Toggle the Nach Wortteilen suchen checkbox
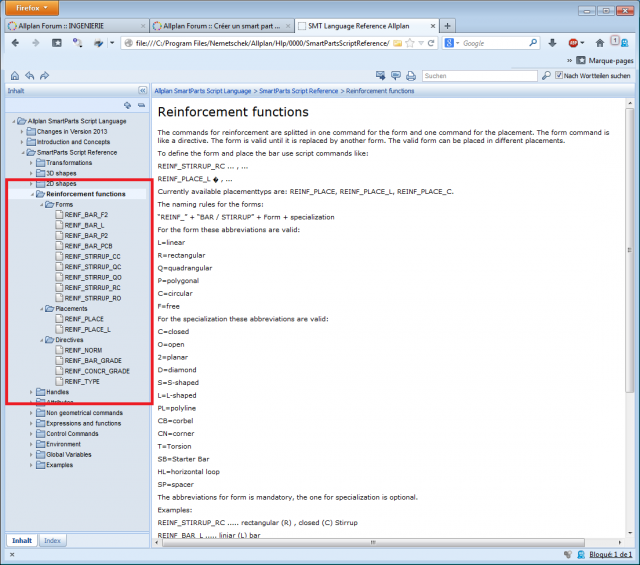The width and height of the screenshot is (640, 565). (x=559, y=75)
